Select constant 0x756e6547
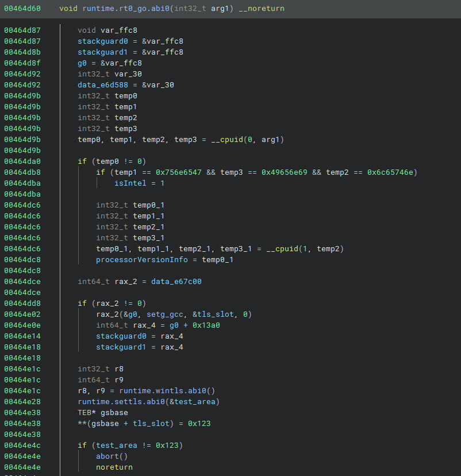461x476 pixels. [x=178, y=172]
